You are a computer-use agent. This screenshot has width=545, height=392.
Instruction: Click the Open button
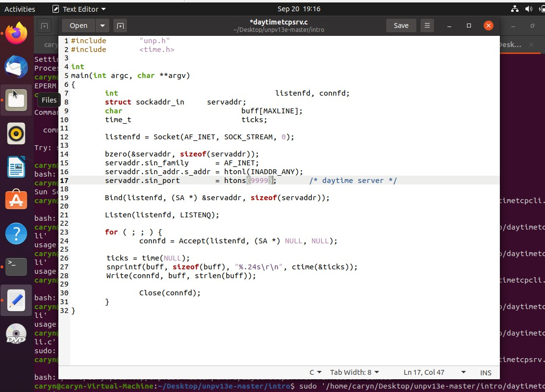pyautogui.click(x=78, y=26)
